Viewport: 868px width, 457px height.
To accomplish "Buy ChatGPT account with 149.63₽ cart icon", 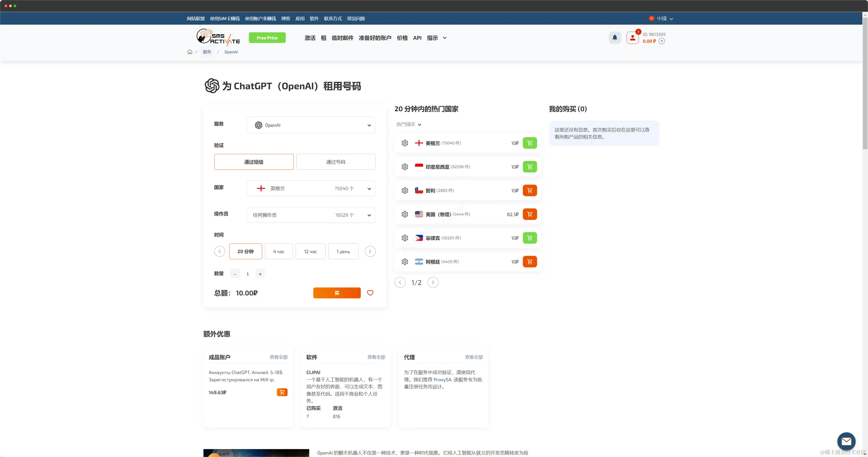I will click(282, 392).
